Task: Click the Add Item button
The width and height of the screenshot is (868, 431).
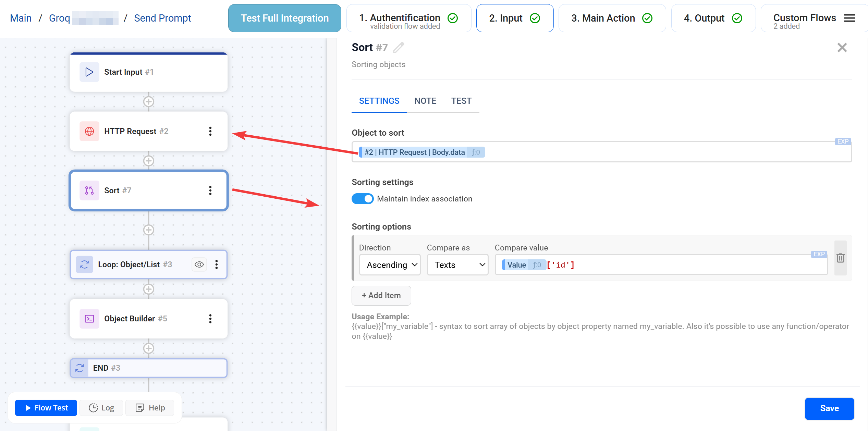Action: (x=381, y=295)
